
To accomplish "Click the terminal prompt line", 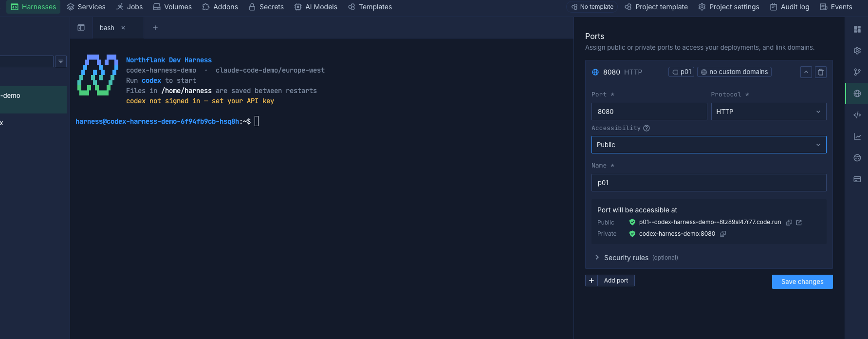I will coord(167,121).
